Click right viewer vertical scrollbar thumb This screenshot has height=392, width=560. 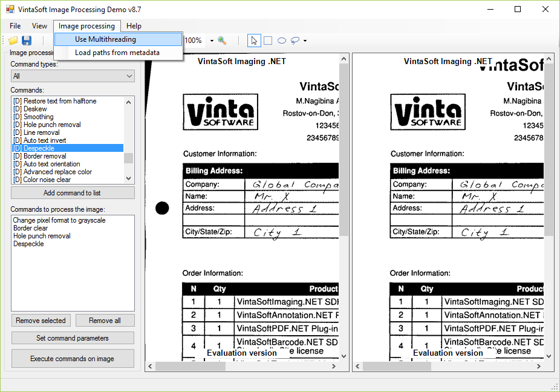tap(549, 150)
